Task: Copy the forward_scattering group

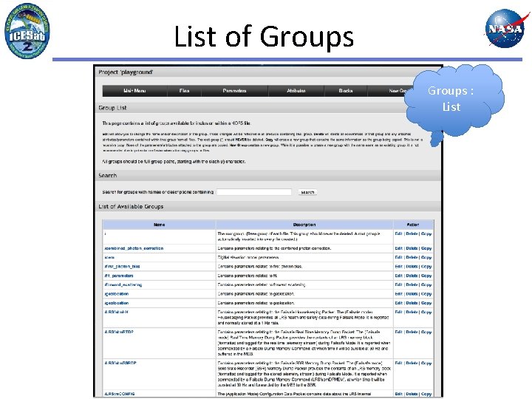Action: coord(426,285)
